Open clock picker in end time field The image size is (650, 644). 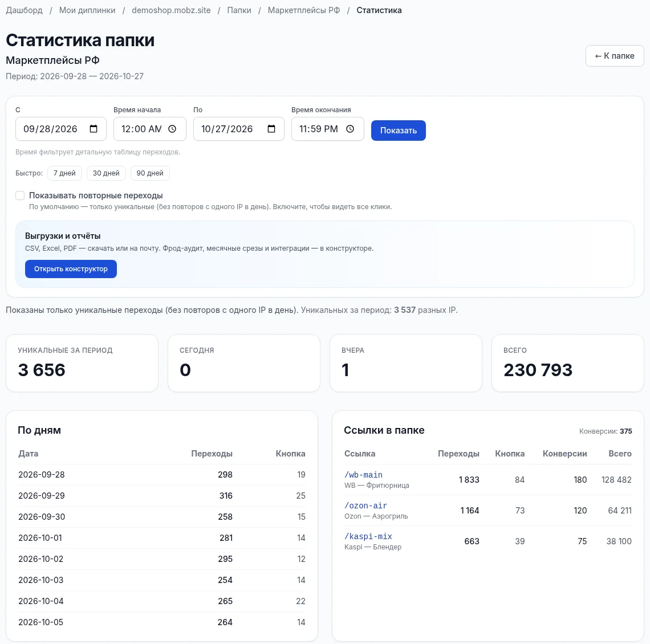pyautogui.click(x=350, y=129)
